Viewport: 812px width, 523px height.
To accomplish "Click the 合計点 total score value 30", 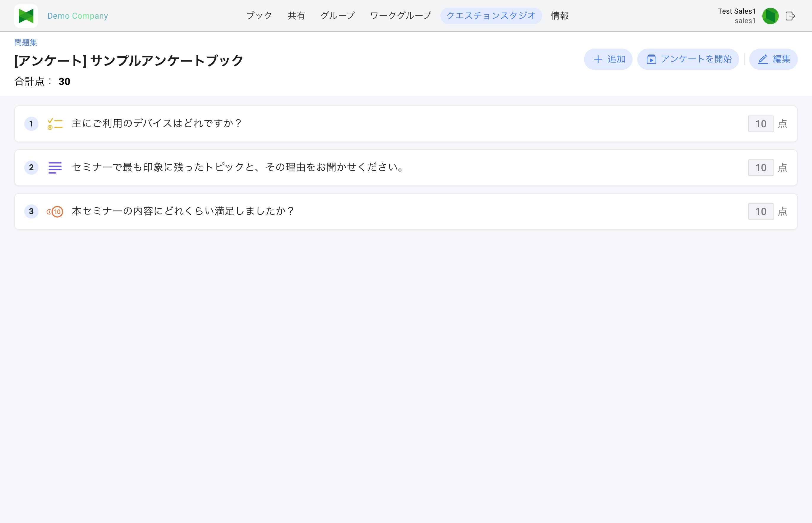I will [x=64, y=81].
